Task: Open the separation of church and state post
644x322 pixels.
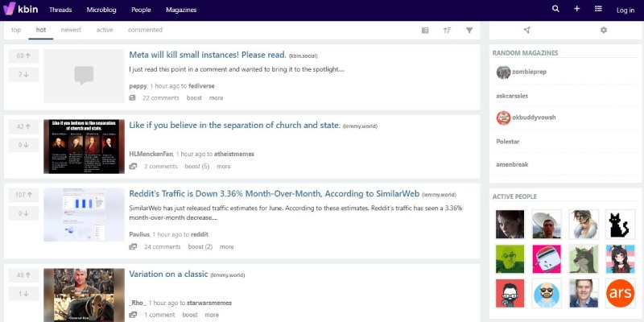Action: [x=235, y=126]
